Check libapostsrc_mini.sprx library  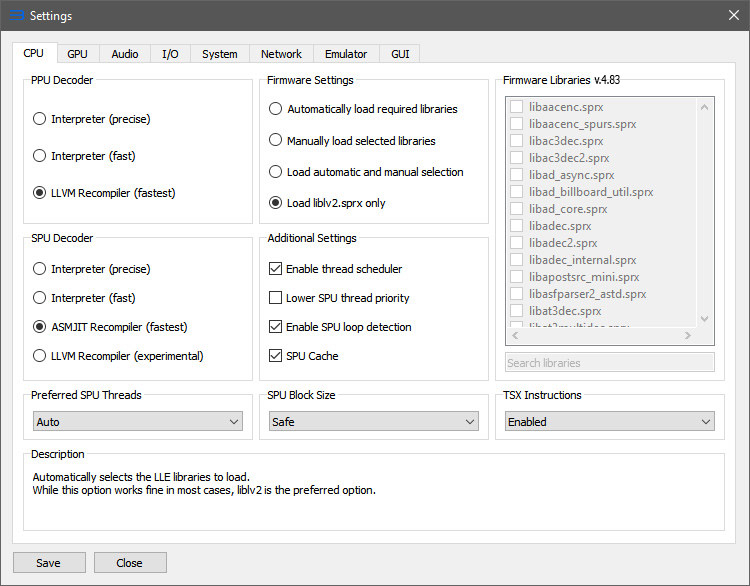click(x=517, y=276)
